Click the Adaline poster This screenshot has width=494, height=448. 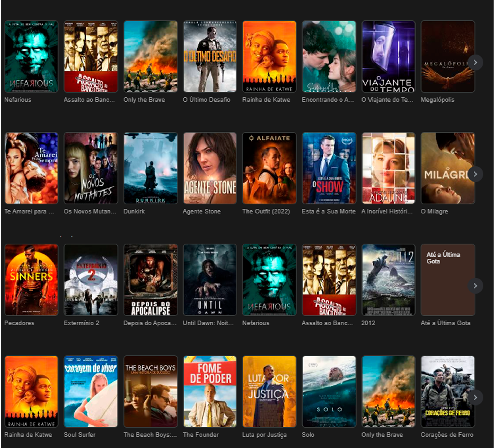pos(388,168)
